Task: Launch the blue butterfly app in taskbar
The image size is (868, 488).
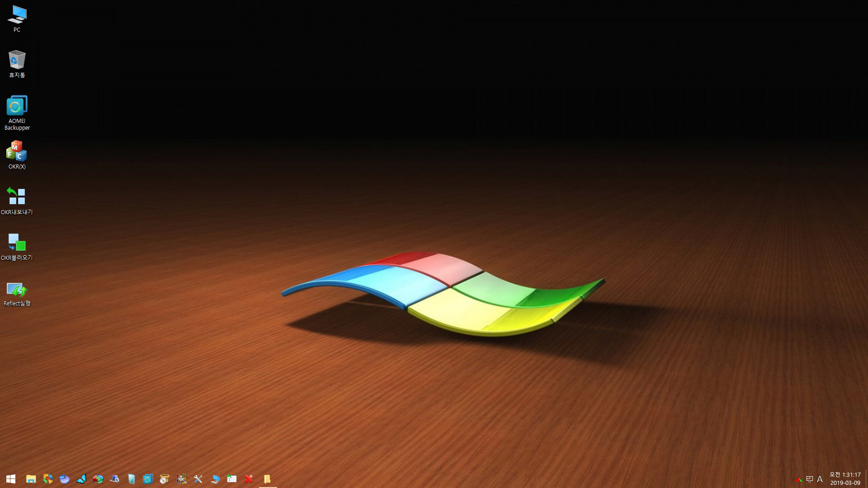Action: coord(81,479)
